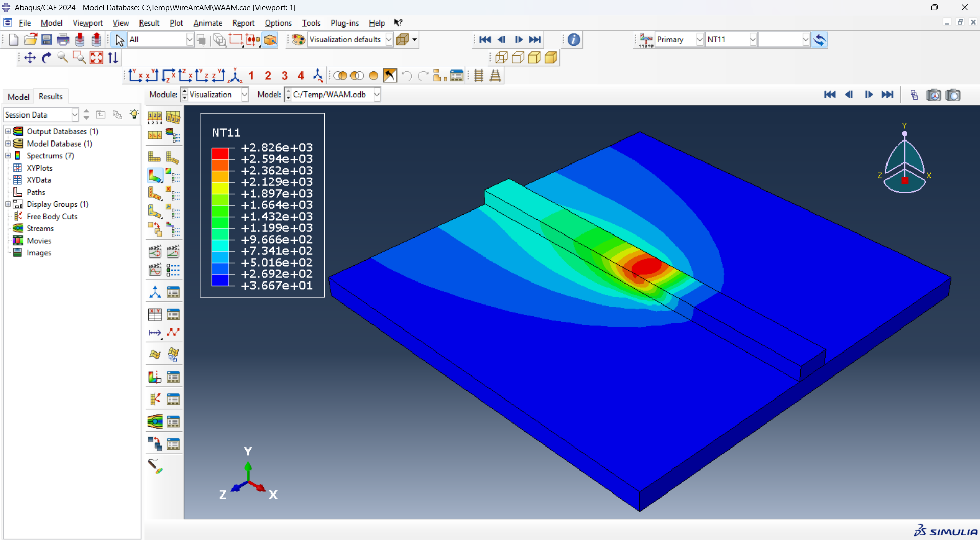Open the Plug-ins menu
The width and height of the screenshot is (980, 540).
[344, 23]
